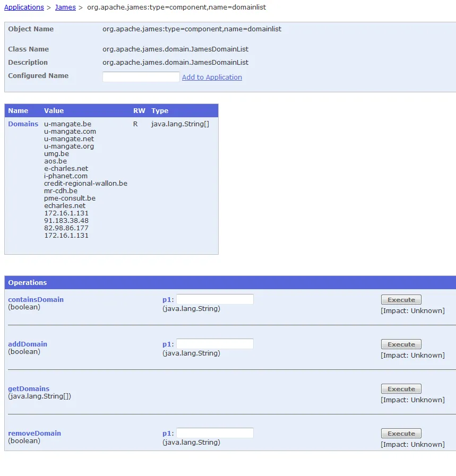Select the u-mangate.be domain value
This screenshot has height=476, width=456.
[x=67, y=124]
